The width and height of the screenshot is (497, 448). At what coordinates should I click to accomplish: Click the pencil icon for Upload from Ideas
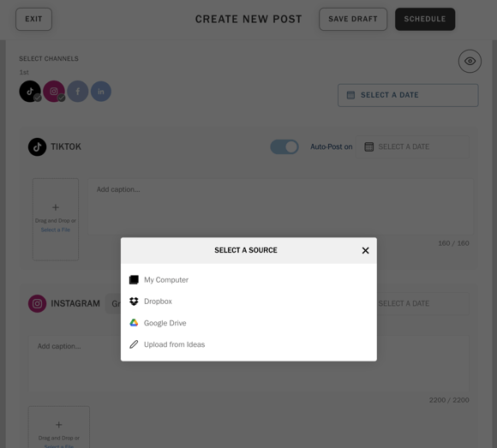click(134, 344)
